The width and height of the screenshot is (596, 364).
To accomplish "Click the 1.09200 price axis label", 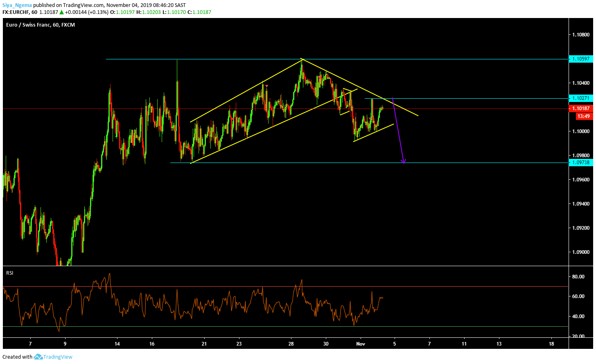I will point(581,228).
